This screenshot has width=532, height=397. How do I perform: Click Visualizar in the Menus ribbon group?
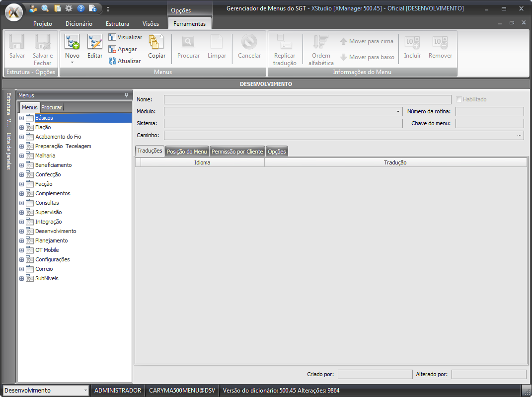[x=126, y=37]
